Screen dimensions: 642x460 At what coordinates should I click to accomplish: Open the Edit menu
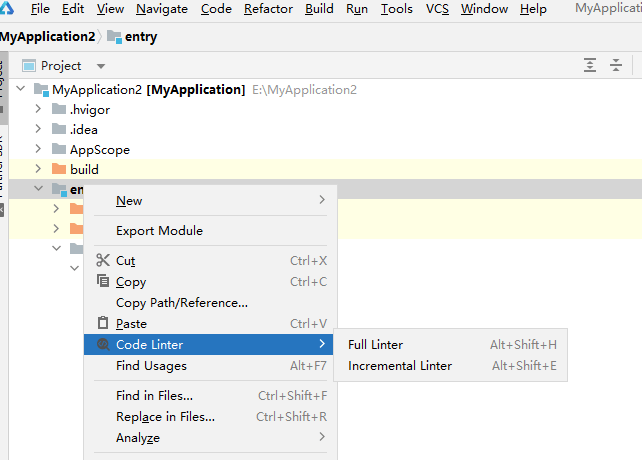pyautogui.click(x=72, y=9)
